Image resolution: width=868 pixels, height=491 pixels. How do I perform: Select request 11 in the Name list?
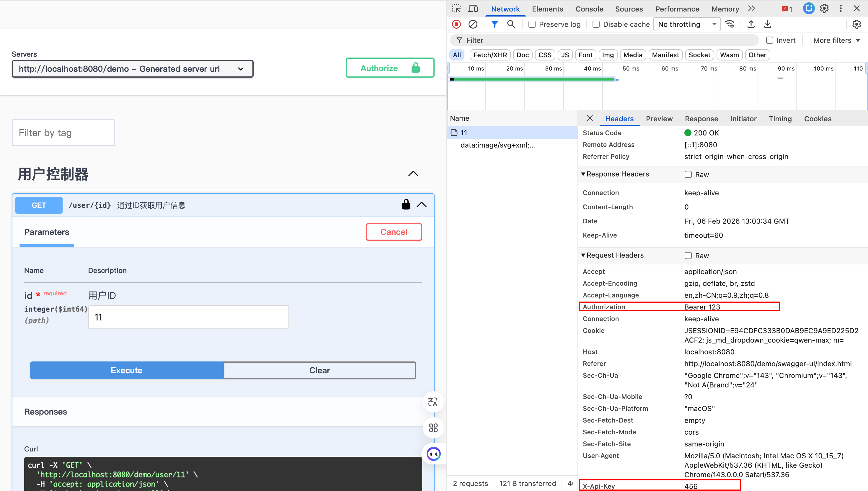pos(512,132)
